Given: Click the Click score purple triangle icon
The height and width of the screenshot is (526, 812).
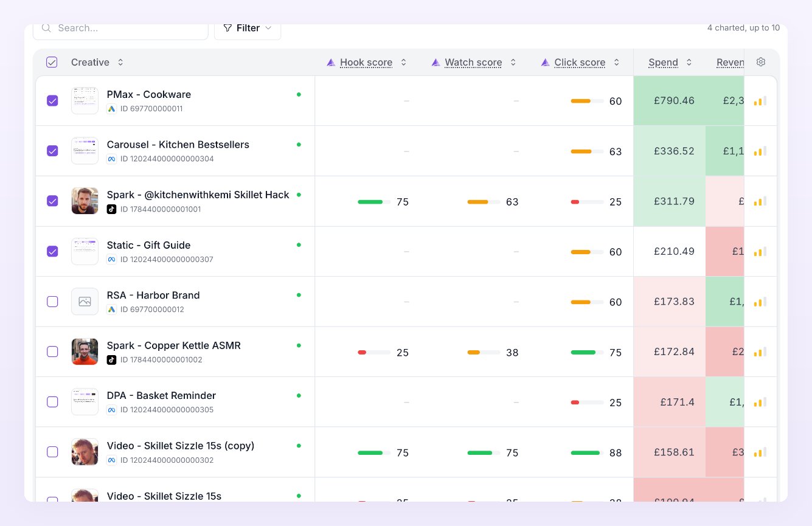Looking at the screenshot, I should pyautogui.click(x=545, y=62).
